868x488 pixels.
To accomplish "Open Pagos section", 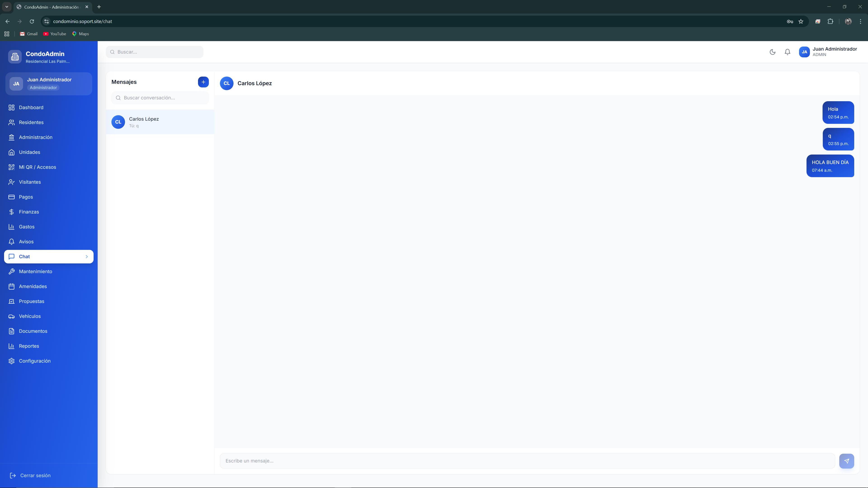I will (x=26, y=197).
